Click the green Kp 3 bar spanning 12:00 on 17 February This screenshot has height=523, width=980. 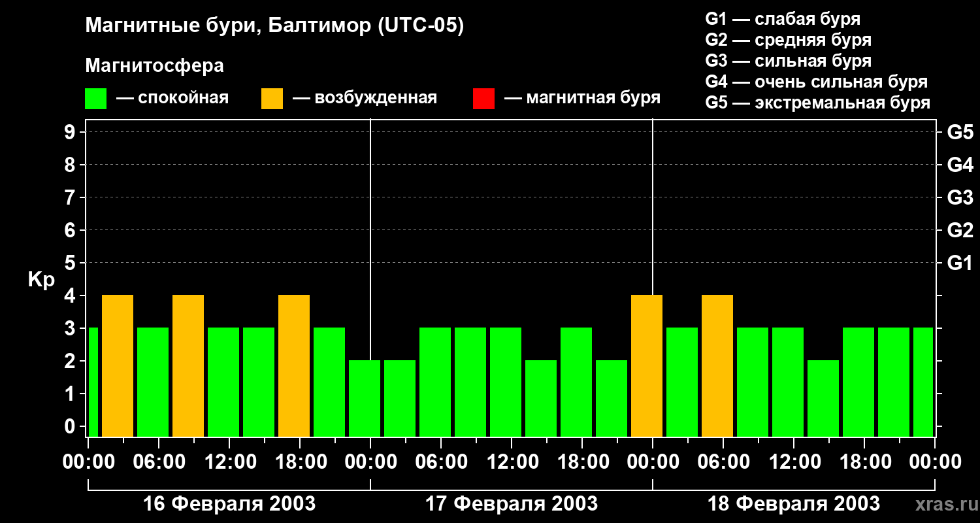tap(506, 382)
